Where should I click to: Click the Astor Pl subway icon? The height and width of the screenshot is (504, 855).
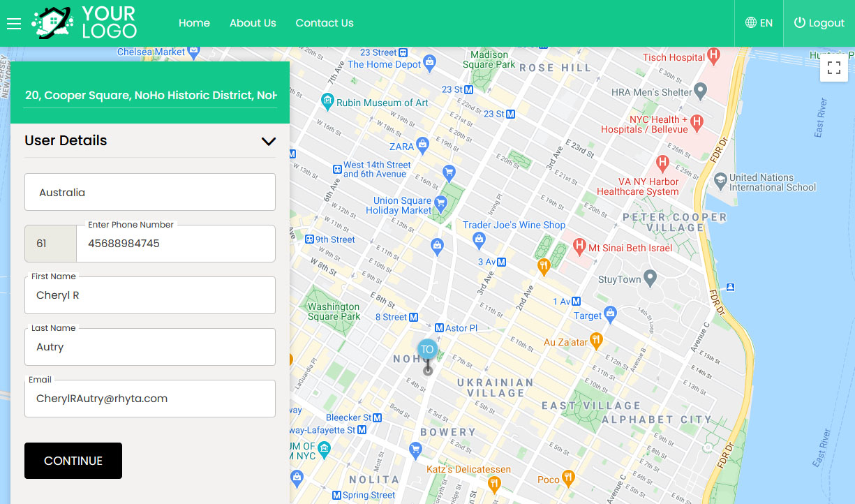pyautogui.click(x=439, y=328)
